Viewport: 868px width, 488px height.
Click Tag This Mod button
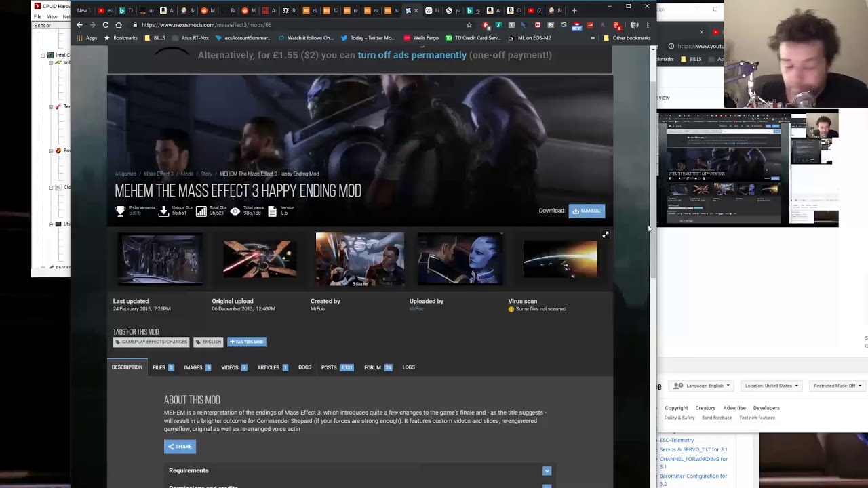(247, 342)
